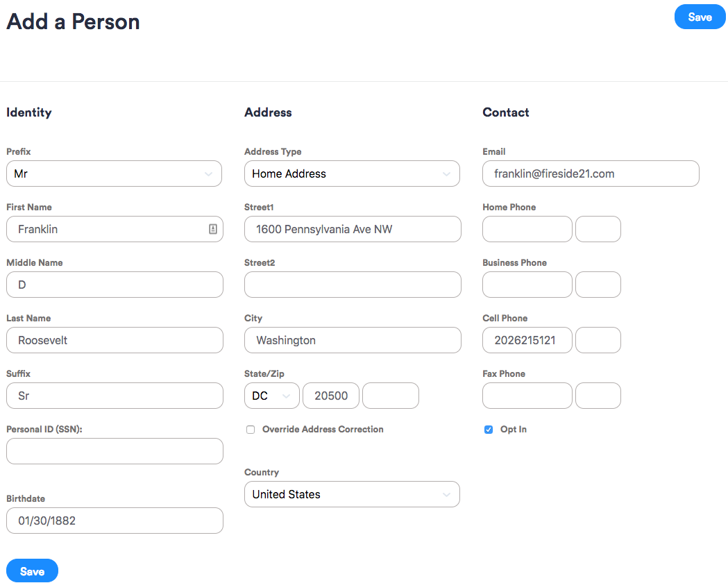
Task: Click the Cell Phone number field
Action: pos(527,340)
